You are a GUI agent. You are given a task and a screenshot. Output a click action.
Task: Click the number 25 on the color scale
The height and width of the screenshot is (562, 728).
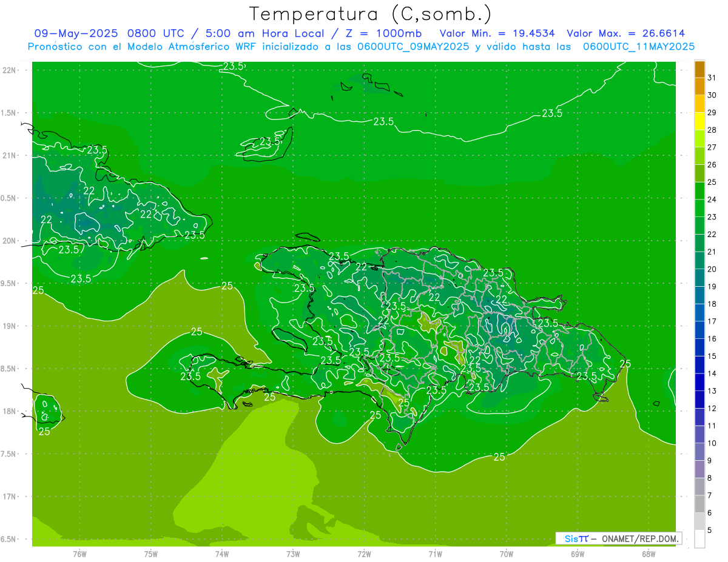(712, 182)
